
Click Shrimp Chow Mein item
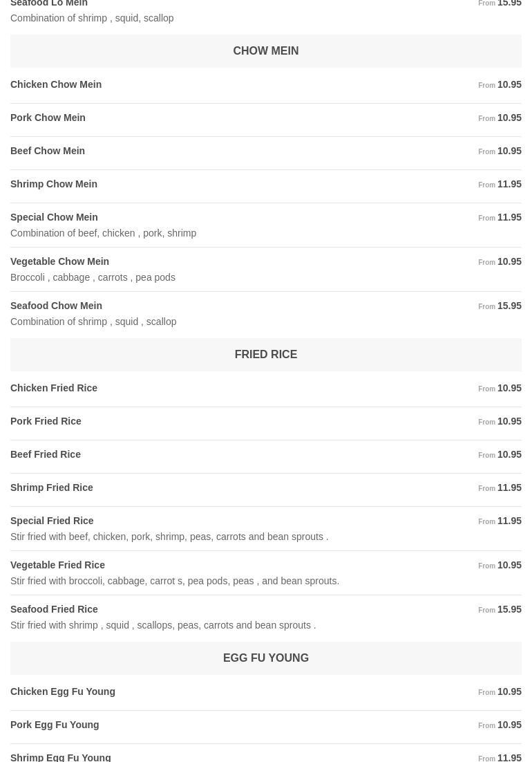coord(54,184)
